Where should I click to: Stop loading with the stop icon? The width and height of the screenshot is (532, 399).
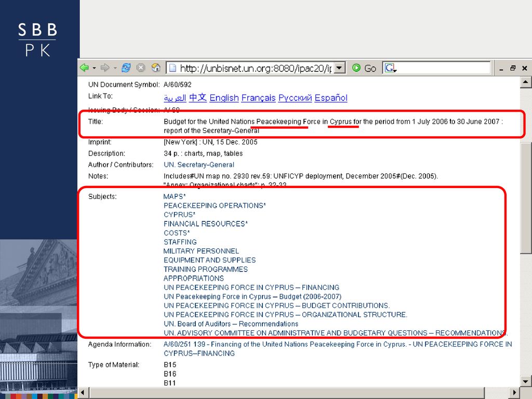point(141,68)
